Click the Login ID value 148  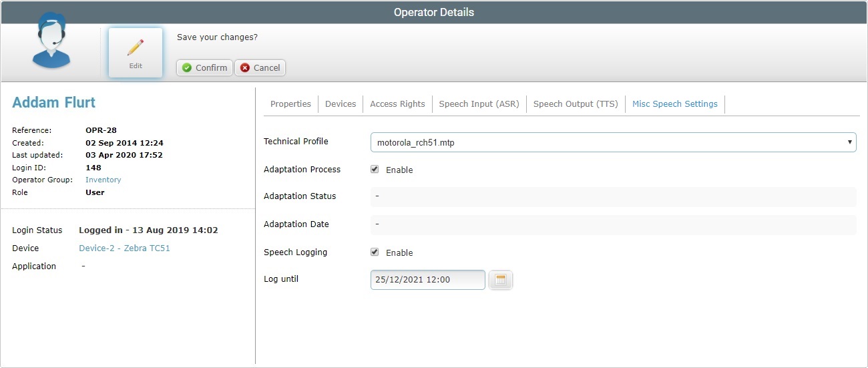point(93,168)
